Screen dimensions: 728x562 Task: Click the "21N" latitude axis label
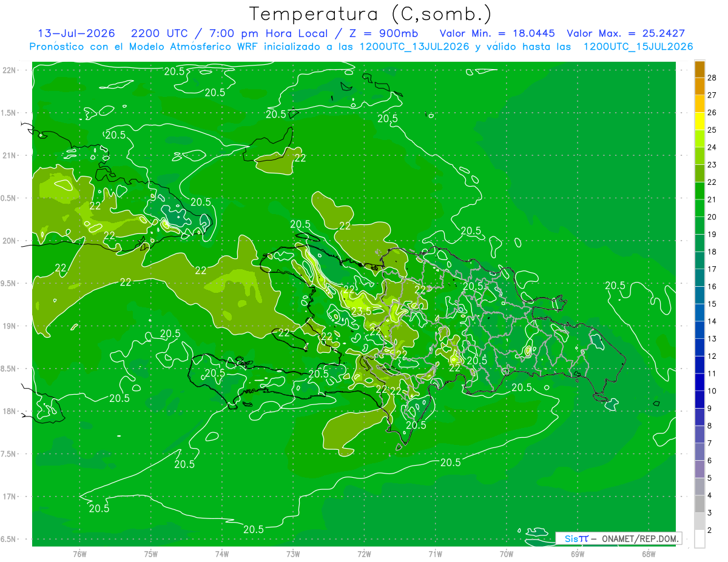click(10, 155)
